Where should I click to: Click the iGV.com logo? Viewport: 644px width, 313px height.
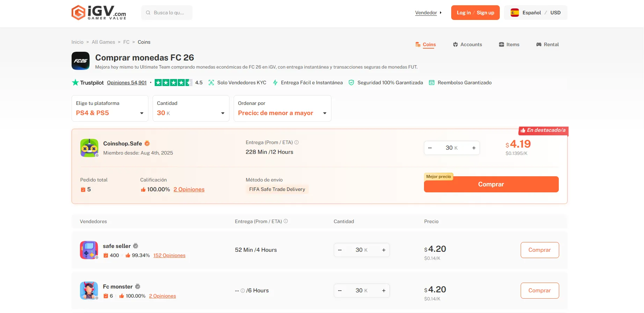(x=99, y=13)
